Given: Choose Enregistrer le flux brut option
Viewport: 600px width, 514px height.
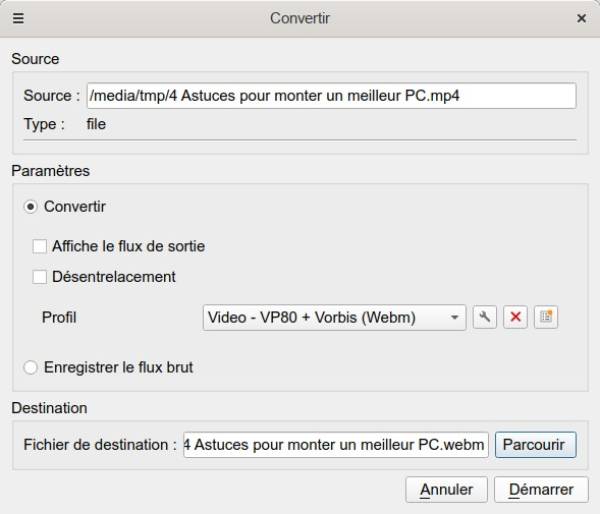Looking at the screenshot, I should pos(31,367).
